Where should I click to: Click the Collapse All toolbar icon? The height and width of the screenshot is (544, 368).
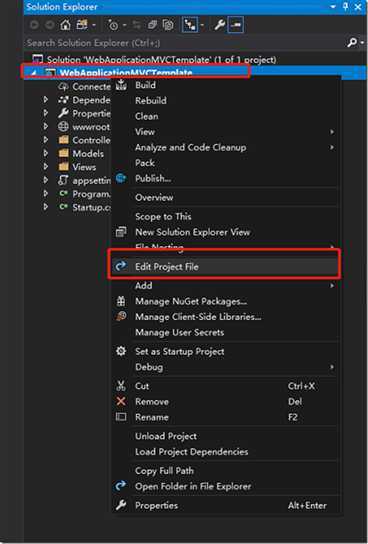[153, 25]
